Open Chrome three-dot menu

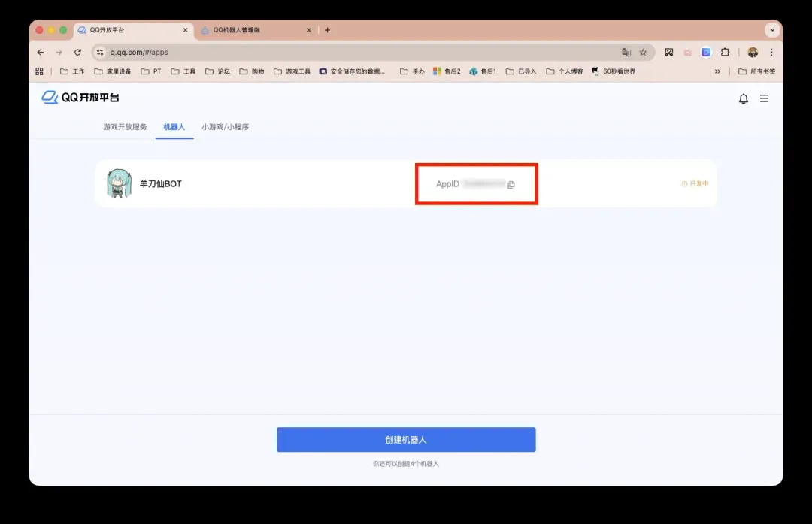pyautogui.click(x=771, y=53)
